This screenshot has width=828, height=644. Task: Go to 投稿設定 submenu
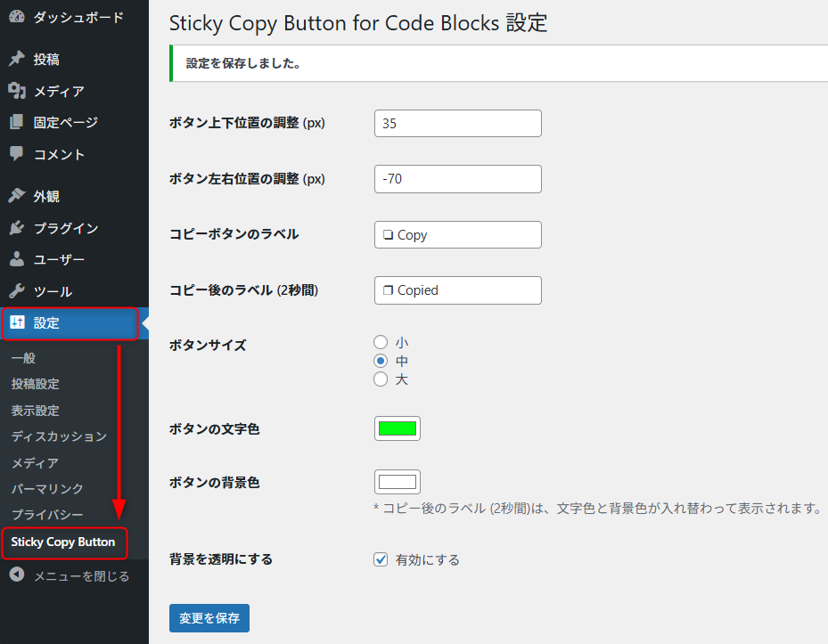35,384
